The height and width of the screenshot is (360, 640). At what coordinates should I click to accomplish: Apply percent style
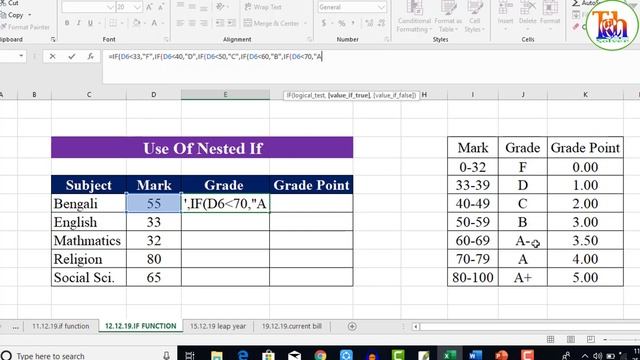pos(342,23)
